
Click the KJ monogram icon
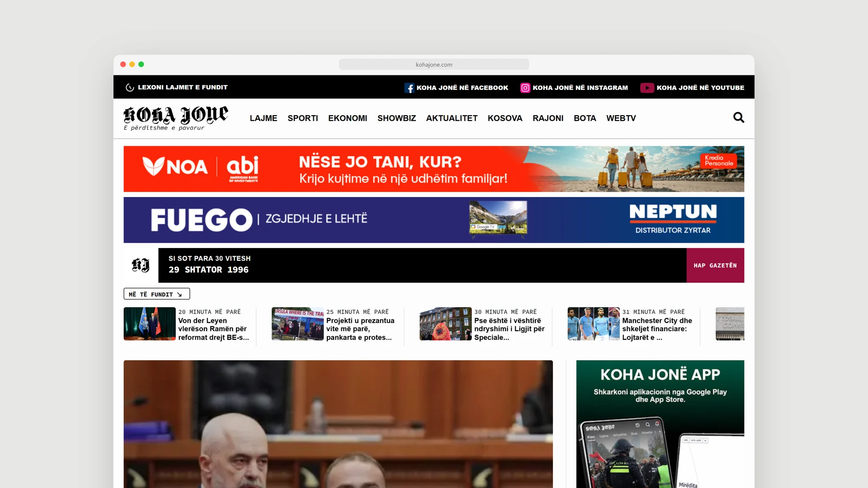point(141,265)
